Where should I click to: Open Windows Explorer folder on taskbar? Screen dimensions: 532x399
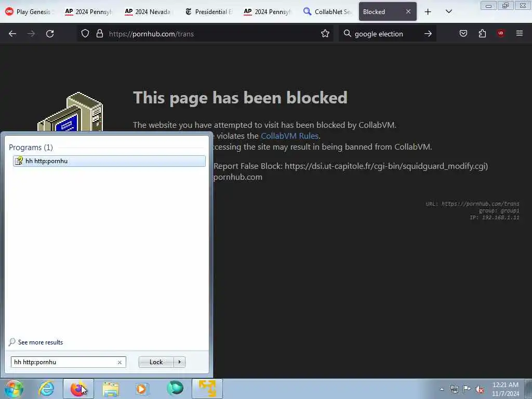pos(111,389)
